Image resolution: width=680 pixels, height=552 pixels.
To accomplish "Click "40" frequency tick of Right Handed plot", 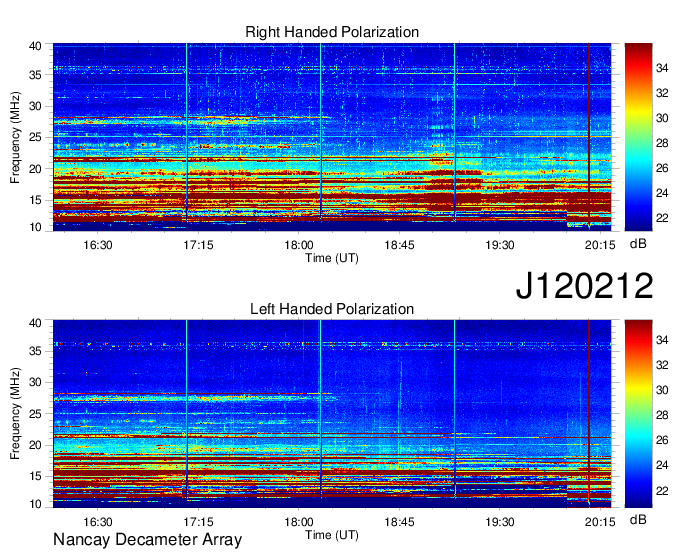I will tap(35, 46).
